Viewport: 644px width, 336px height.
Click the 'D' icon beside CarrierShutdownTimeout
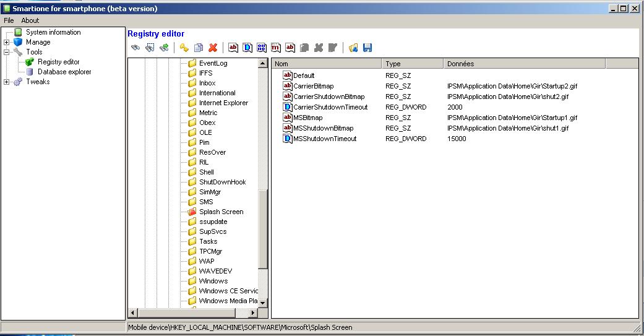click(288, 107)
